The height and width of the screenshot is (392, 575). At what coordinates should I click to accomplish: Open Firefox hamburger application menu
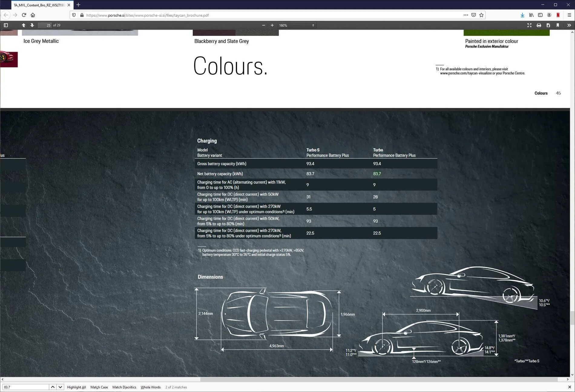(569, 15)
